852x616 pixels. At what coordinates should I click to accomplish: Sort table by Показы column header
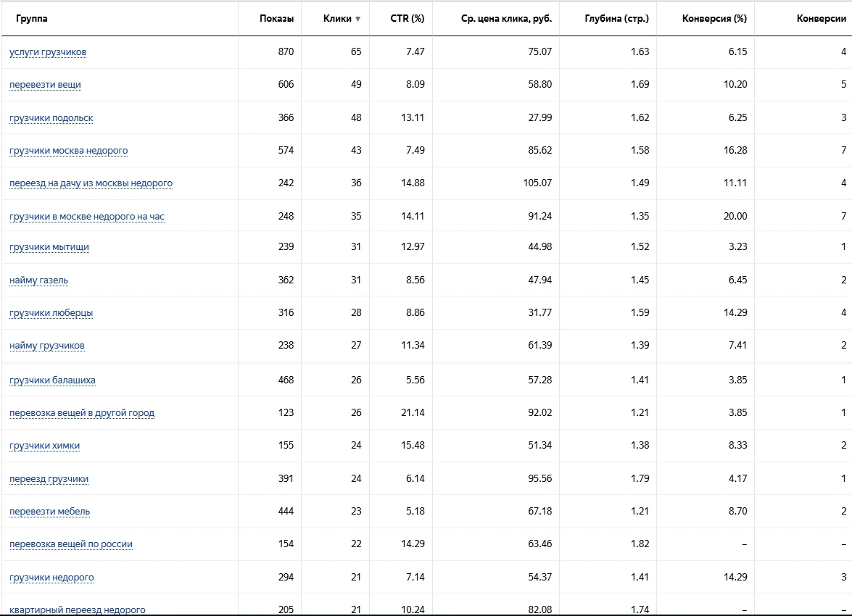[x=276, y=19]
